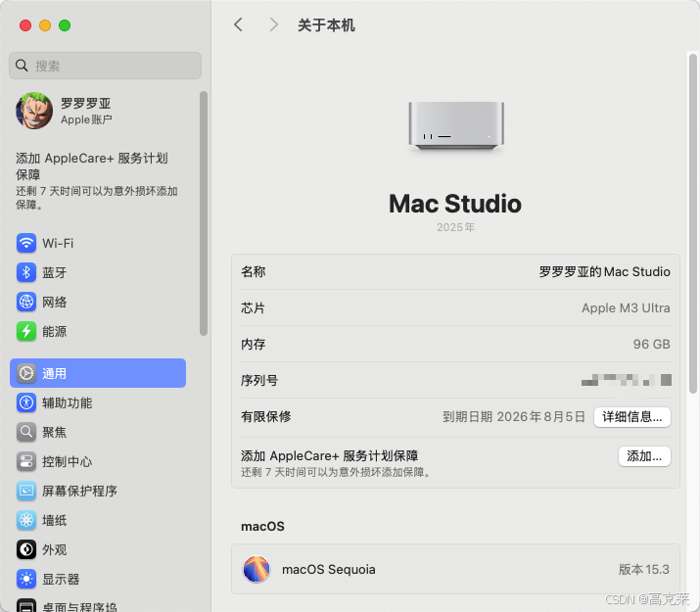Image resolution: width=700 pixels, height=612 pixels.
Task: Click the 罗罗罗亚 account avatar
Action: point(34,111)
